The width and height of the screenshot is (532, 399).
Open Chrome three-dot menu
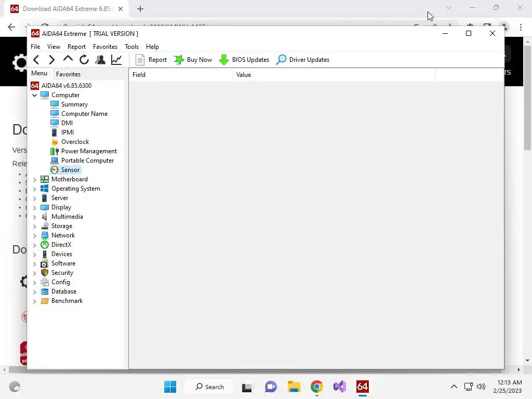coord(521,27)
